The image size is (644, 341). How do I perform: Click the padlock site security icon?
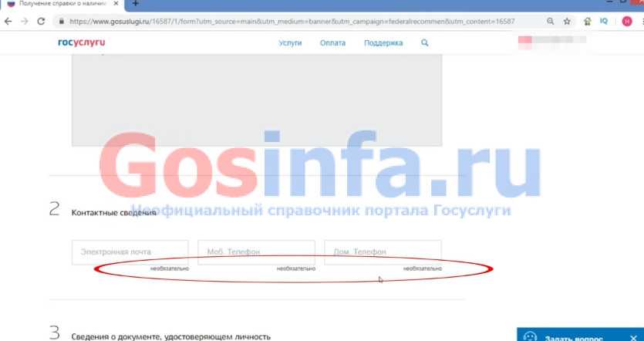point(62,22)
